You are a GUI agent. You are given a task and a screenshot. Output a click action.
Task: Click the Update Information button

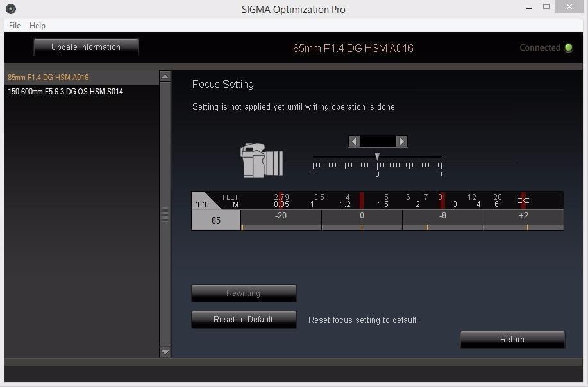[x=86, y=47]
